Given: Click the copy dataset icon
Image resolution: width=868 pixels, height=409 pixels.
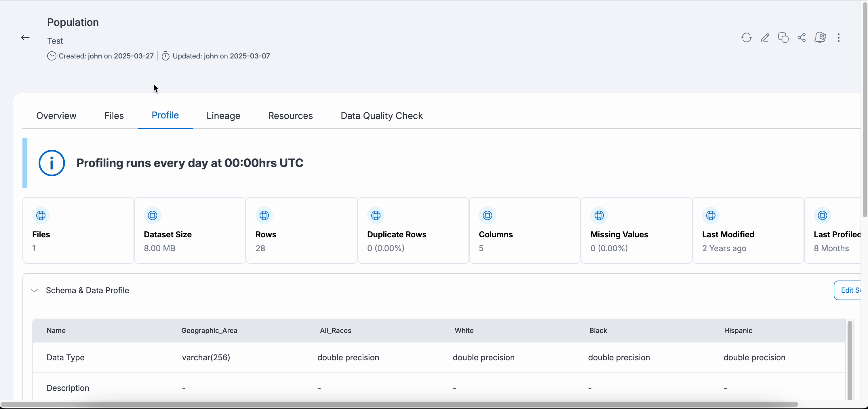Looking at the screenshot, I should 783,37.
